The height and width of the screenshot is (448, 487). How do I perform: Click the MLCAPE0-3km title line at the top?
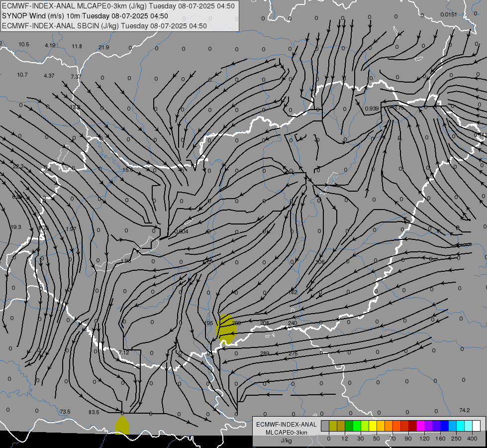[118, 6]
